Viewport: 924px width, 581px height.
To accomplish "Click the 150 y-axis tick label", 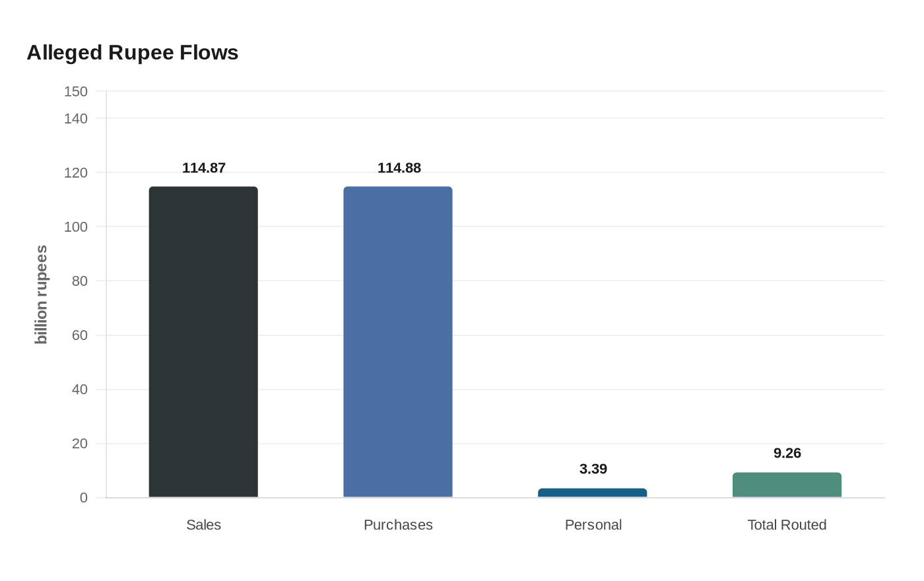I will [76, 92].
